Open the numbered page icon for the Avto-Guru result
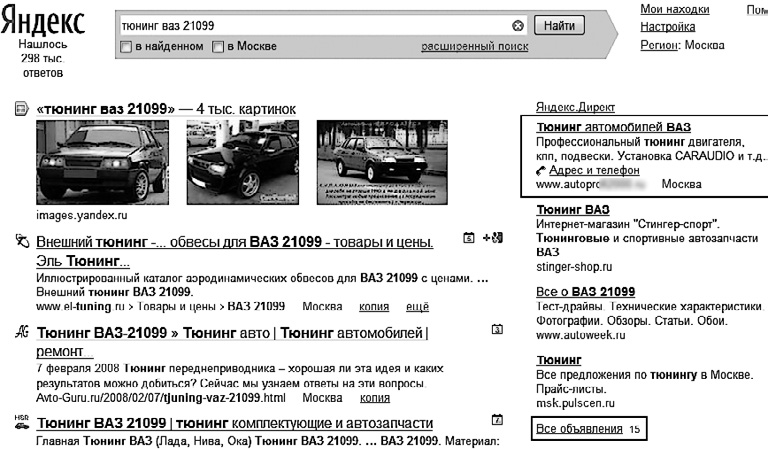768x449 pixels. pos(497,330)
